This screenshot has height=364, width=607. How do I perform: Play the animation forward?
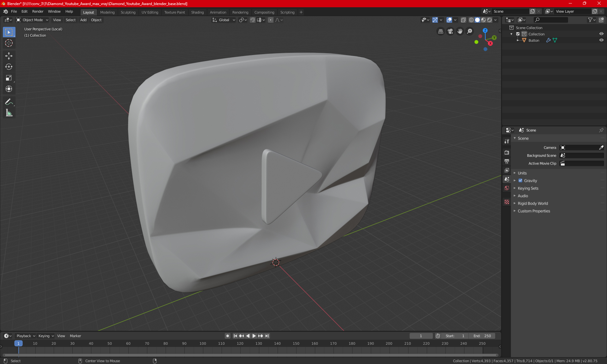coord(254,336)
